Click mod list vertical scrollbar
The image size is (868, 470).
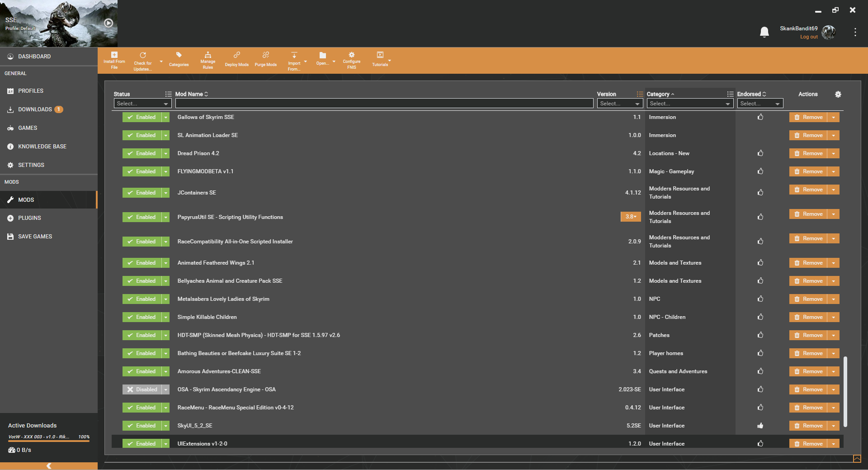tap(845, 392)
